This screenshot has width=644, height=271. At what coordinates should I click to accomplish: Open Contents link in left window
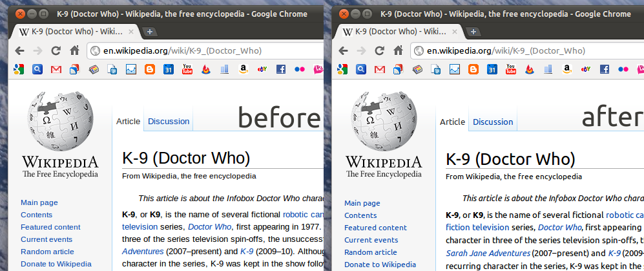pyautogui.click(x=37, y=215)
